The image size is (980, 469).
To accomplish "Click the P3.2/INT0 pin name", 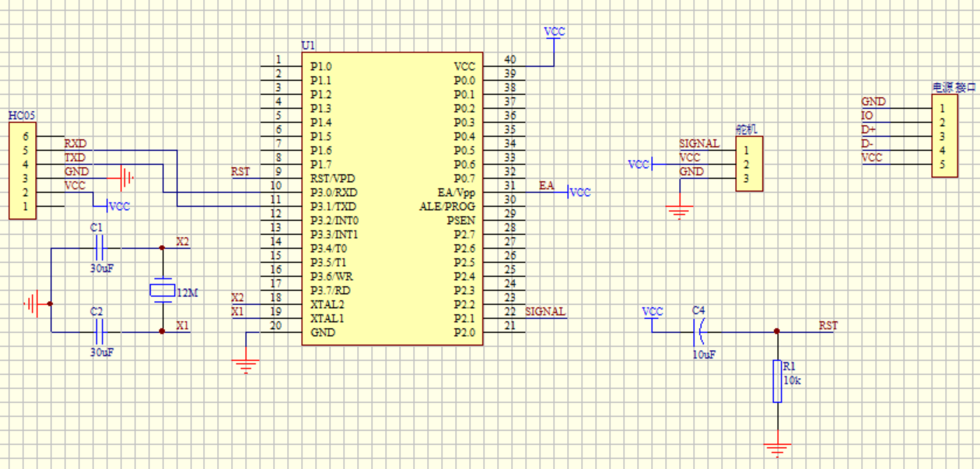I will 334,220.
